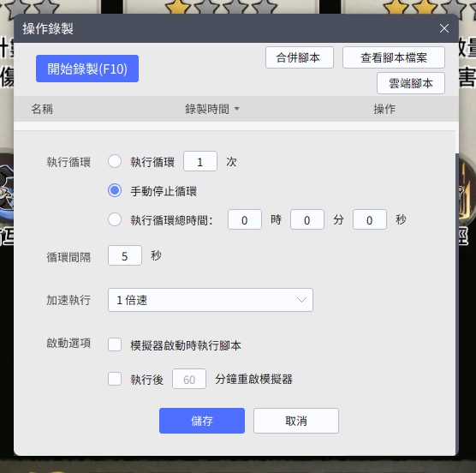Open 查看腳本檔案 to view script files
The height and width of the screenshot is (473, 476).
coord(394,57)
